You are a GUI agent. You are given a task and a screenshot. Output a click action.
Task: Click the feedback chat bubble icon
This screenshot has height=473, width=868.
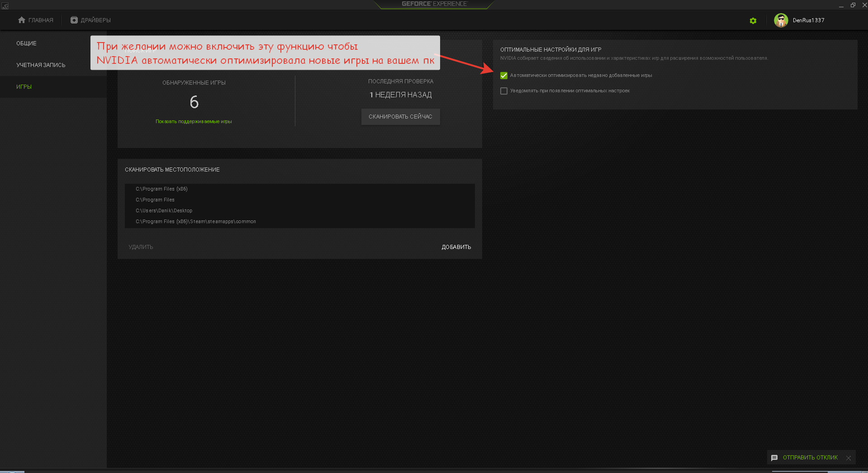click(774, 458)
